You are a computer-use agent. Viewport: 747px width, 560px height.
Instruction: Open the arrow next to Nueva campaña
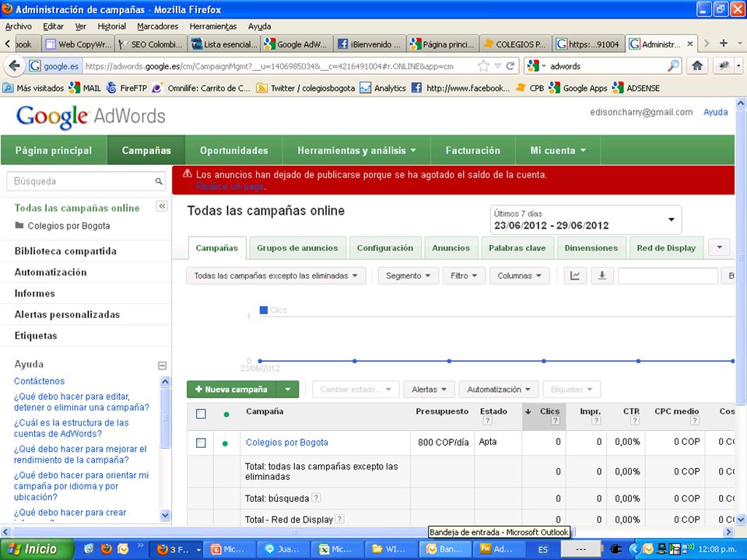click(288, 390)
